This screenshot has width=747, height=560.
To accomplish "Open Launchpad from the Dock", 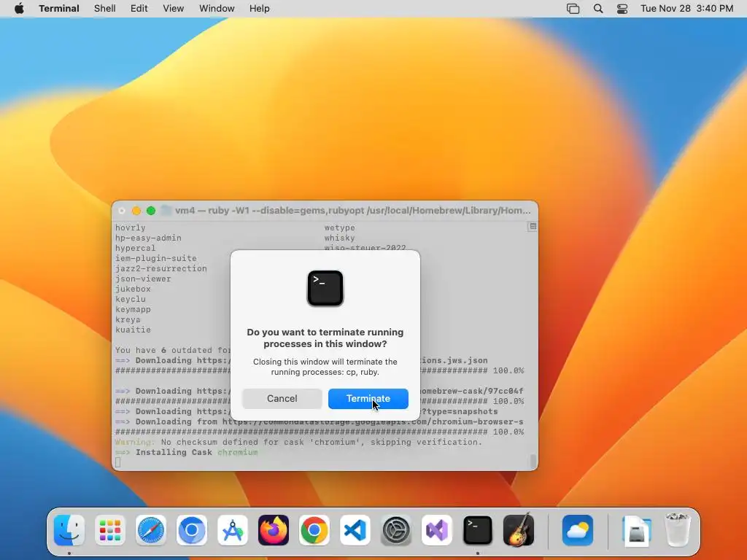I will pyautogui.click(x=110, y=530).
